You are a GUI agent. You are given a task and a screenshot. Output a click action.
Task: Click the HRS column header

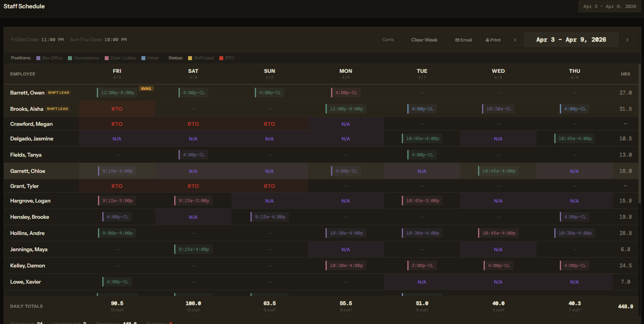625,74
